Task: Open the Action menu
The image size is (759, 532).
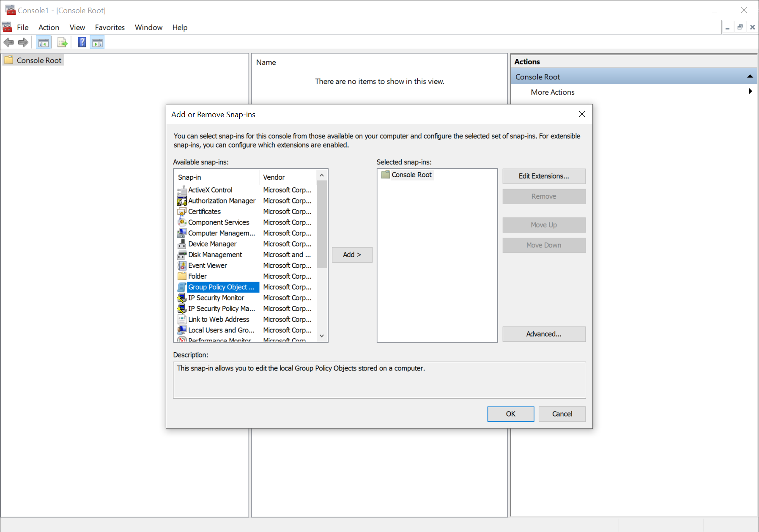Action: 49,27
